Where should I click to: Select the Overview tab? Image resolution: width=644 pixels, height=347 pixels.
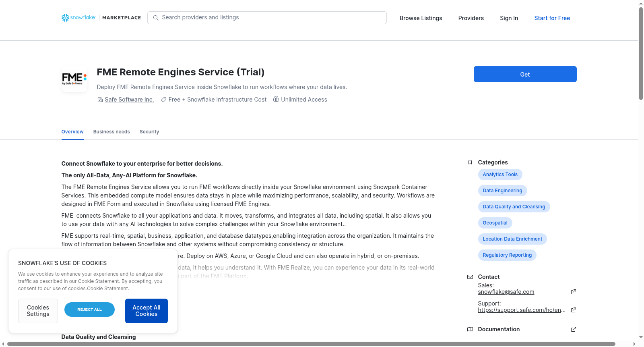[x=72, y=132]
